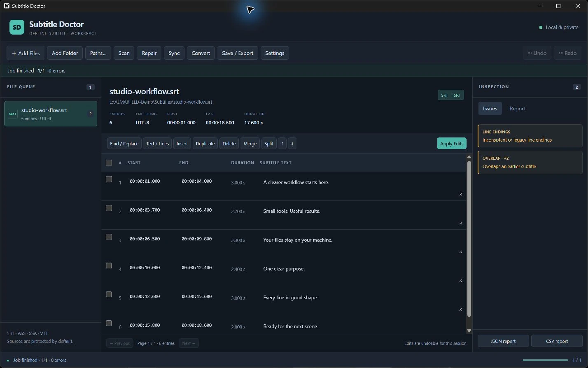
Task: Open the Sync tool
Action: (174, 53)
